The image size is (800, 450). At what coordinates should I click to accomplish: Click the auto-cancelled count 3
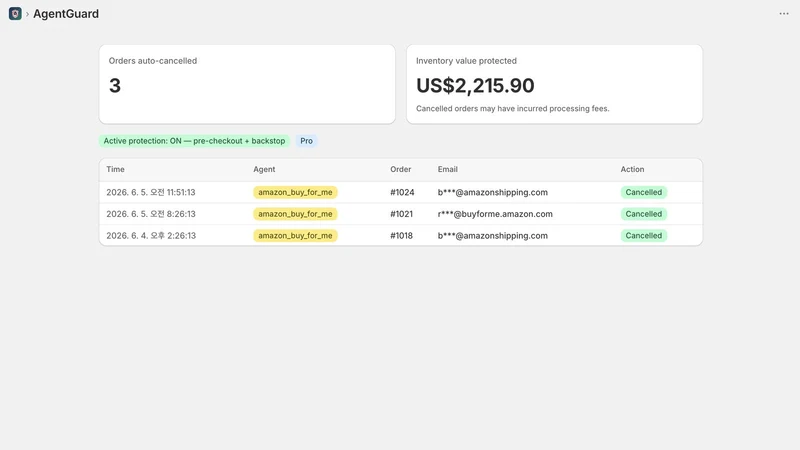pyautogui.click(x=115, y=86)
